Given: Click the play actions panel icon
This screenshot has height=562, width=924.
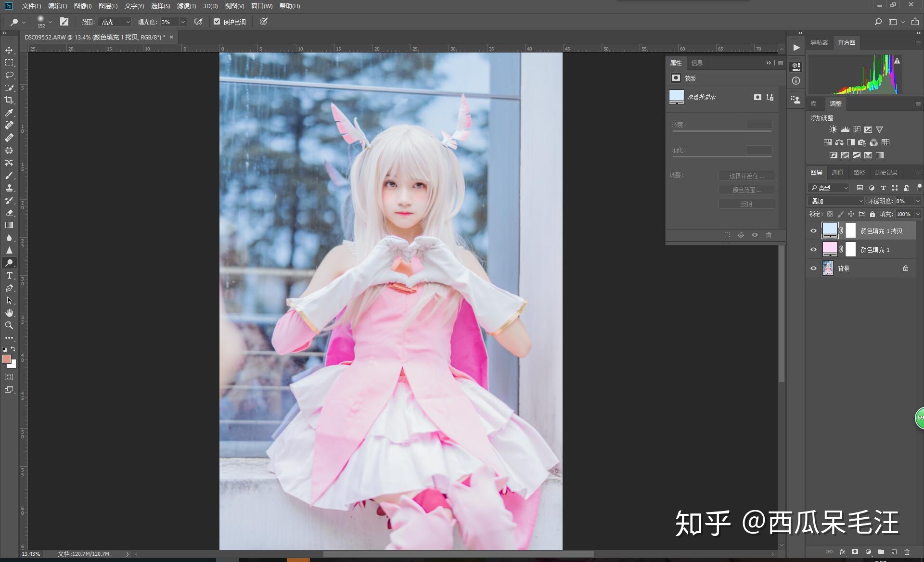Looking at the screenshot, I should click(796, 48).
